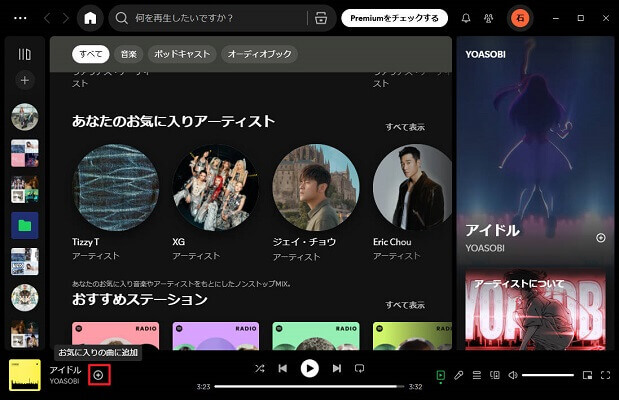Screen dimensions: 619x400
Task: Select the ポッドキャスト filter chip
Action: [x=182, y=54]
